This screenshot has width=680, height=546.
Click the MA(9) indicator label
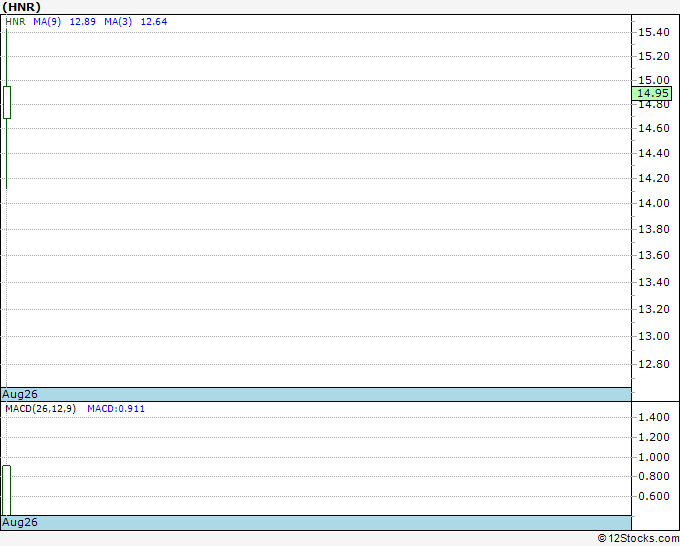tap(47, 21)
